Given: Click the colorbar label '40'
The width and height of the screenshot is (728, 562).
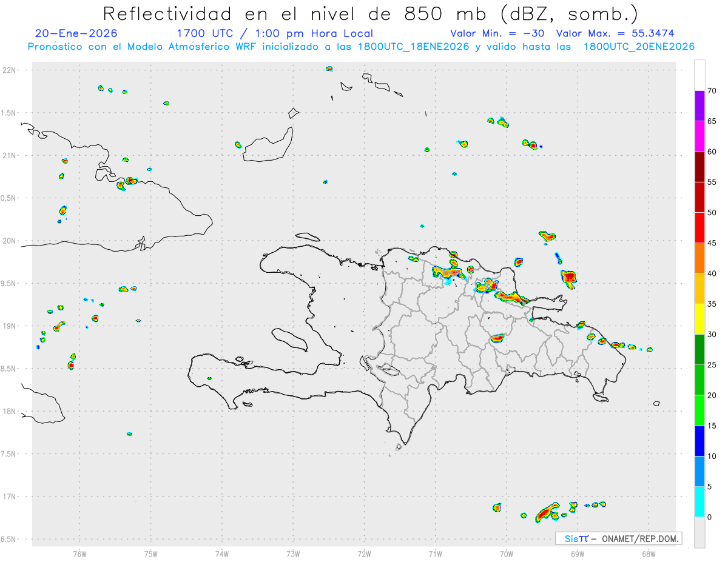Looking at the screenshot, I should (712, 273).
